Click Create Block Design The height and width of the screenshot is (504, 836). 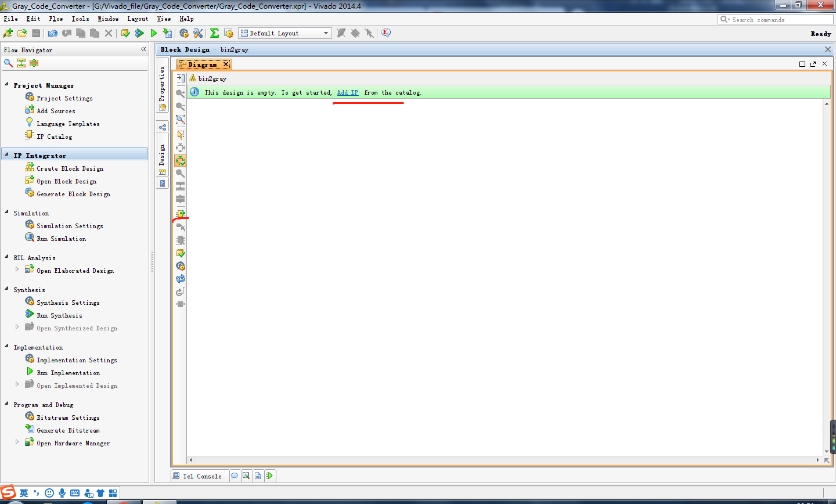[x=70, y=168]
